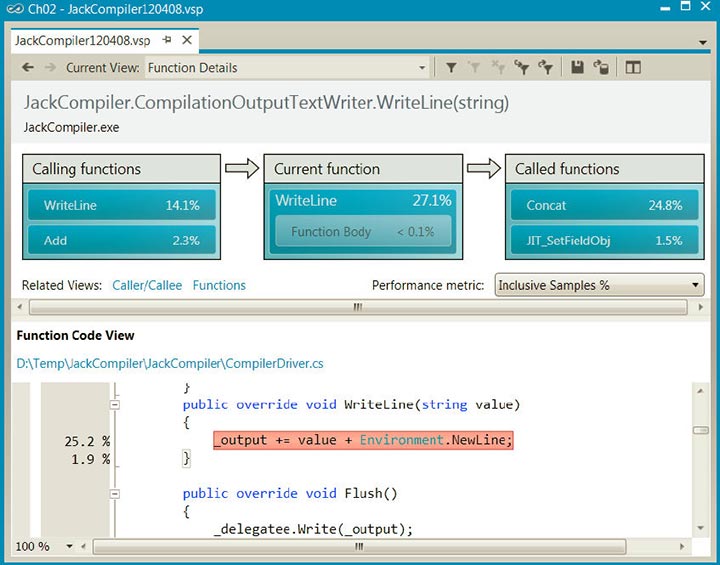Close the JackCompiler120408.vsp tab

(187, 41)
